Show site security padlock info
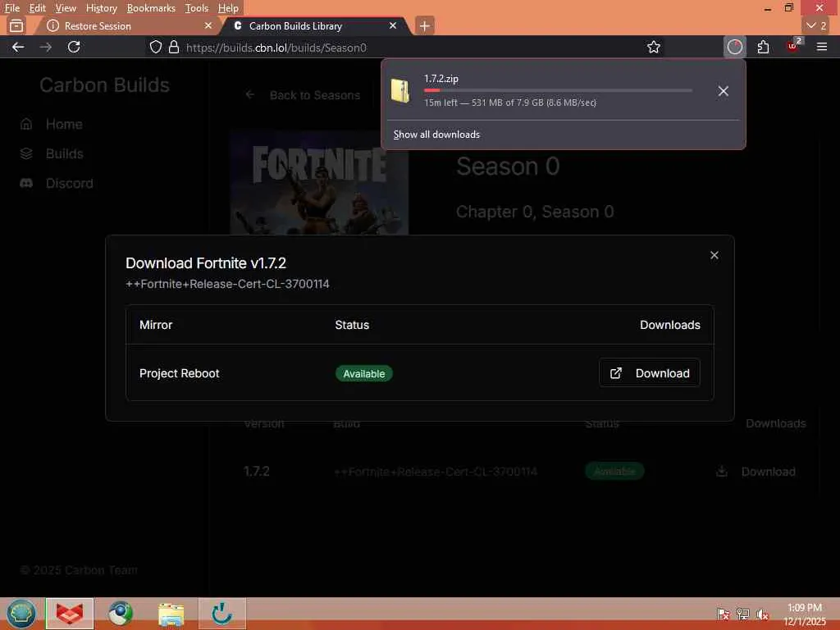Image resolution: width=840 pixels, height=630 pixels. tap(174, 47)
